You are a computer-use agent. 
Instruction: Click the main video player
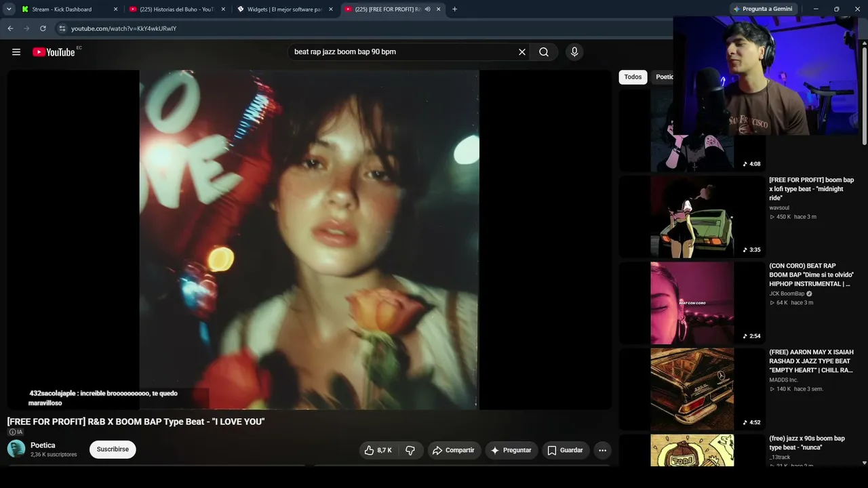pyautogui.click(x=309, y=240)
